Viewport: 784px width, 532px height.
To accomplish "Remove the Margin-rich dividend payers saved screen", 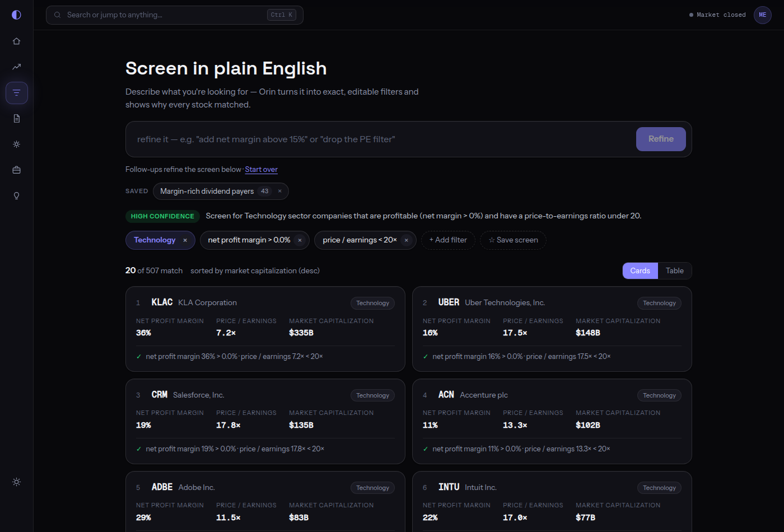I will (280, 192).
